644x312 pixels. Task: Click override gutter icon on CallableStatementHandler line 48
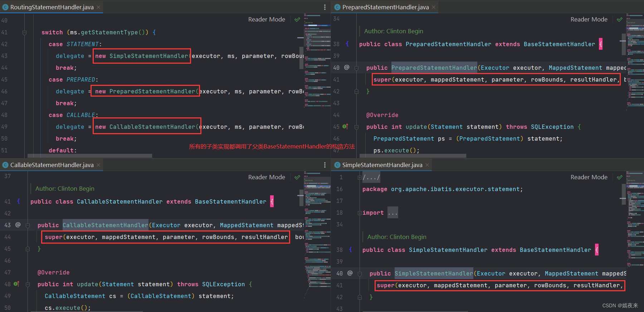[x=16, y=284]
